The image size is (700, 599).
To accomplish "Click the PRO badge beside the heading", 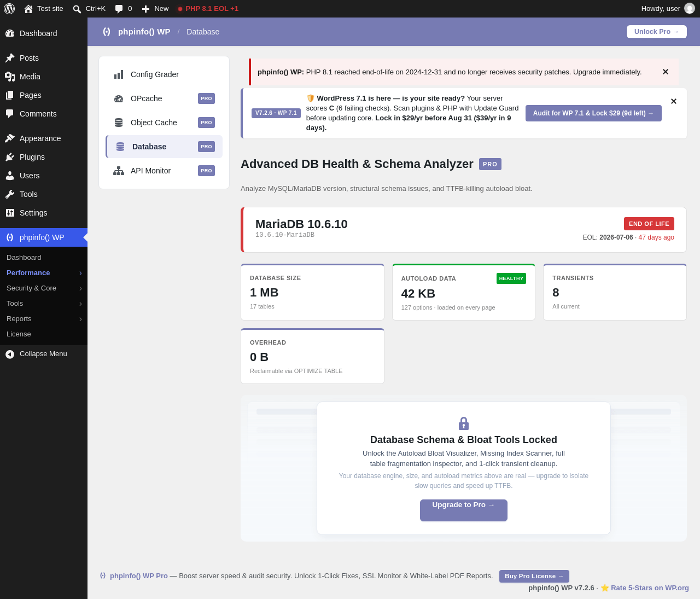I will click(490, 164).
